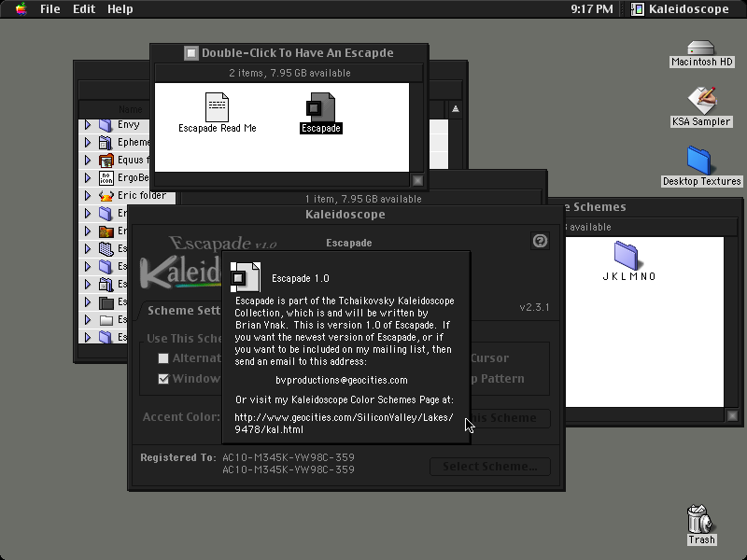Click the Eric folder viking helmet icon
Screen dimensions: 747x560
coord(106,196)
